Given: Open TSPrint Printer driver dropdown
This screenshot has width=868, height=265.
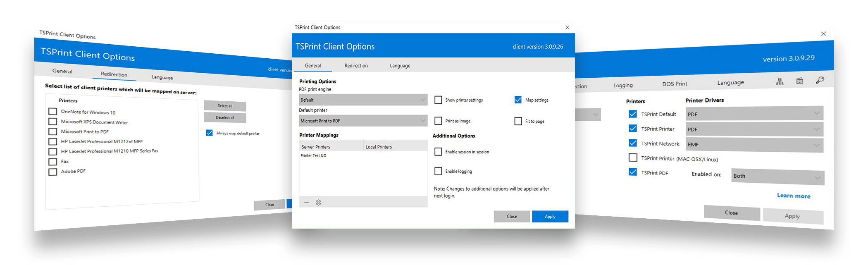Looking at the screenshot, I should click(x=754, y=129).
